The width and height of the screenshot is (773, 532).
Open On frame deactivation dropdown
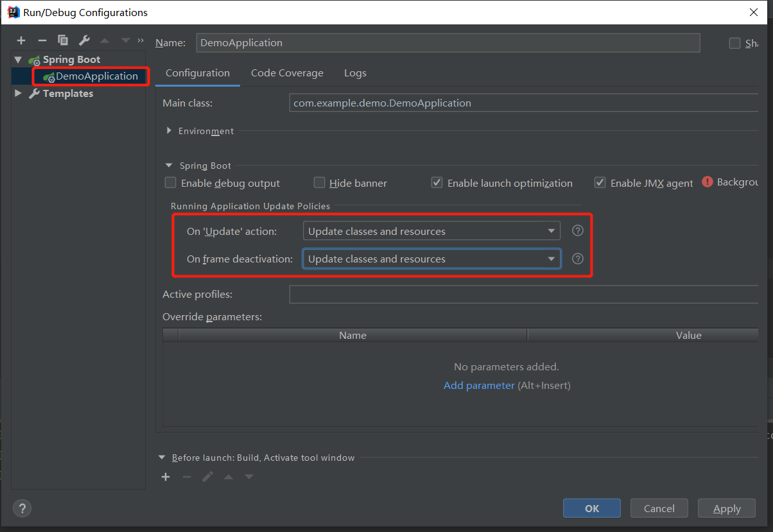pyautogui.click(x=431, y=259)
